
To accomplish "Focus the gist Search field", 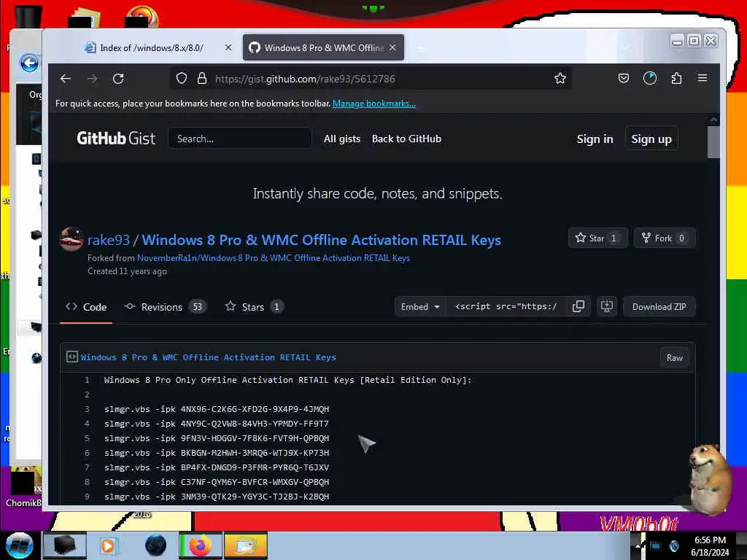I will [239, 139].
